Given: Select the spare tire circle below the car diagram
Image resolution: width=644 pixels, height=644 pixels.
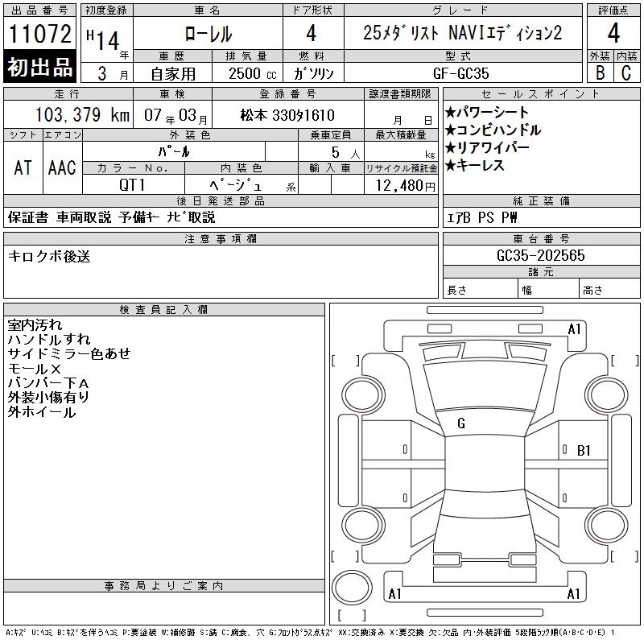Looking at the screenshot, I should click(352, 588).
